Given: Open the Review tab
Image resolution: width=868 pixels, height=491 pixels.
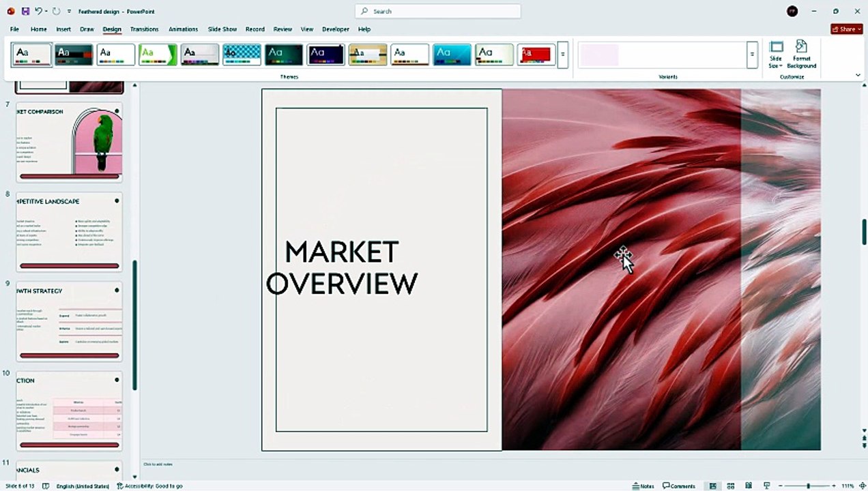Looking at the screenshot, I should click(x=283, y=29).
